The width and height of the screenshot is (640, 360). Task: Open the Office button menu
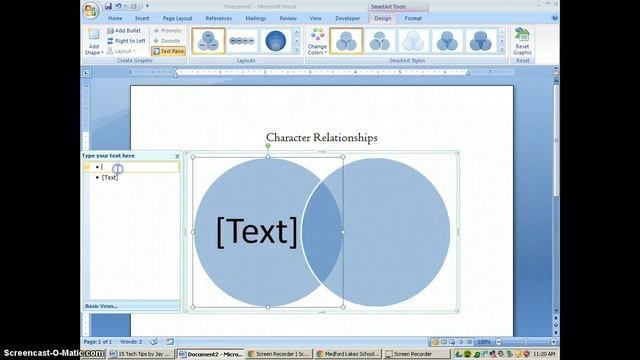(91, 10)
